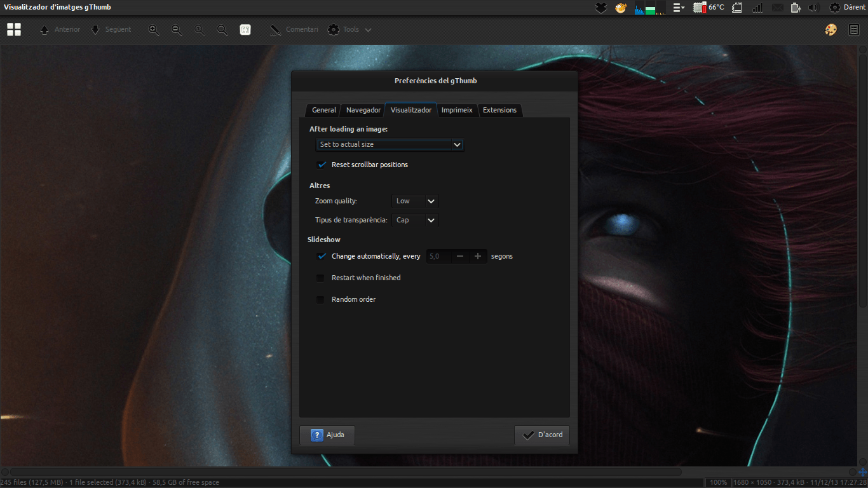Open the edit palette icon
The height and width of the screenshot is (488, 868).
(x=831, y=30)
